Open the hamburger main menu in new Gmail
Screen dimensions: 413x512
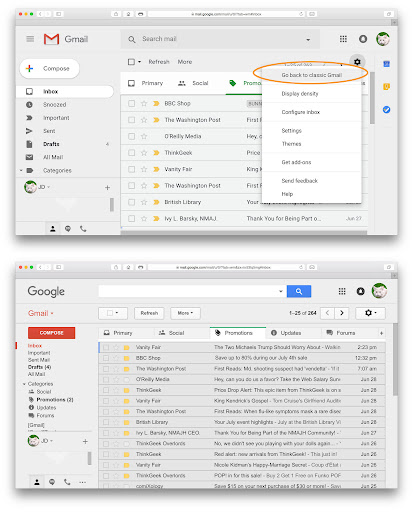pos(30,39)
